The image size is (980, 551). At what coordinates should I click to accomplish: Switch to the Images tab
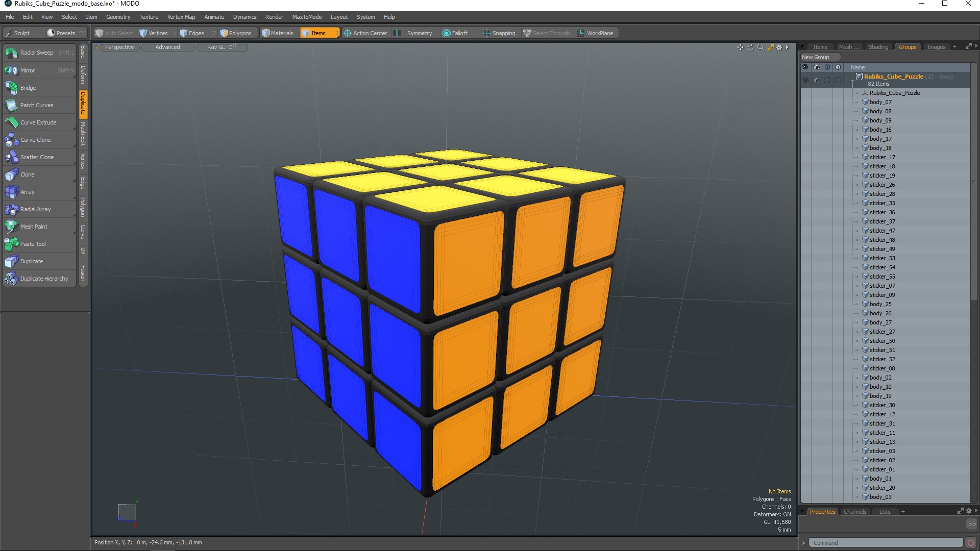point(936,46)
